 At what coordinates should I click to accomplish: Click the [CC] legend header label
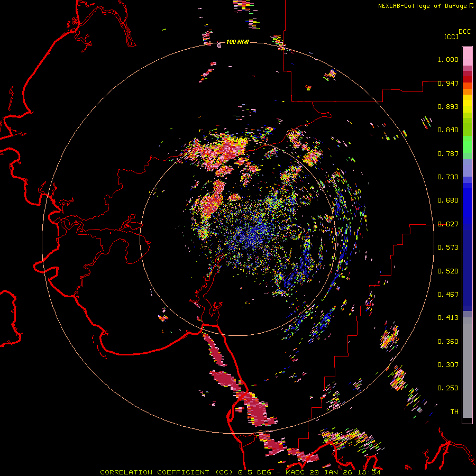(x=452, y=36)
